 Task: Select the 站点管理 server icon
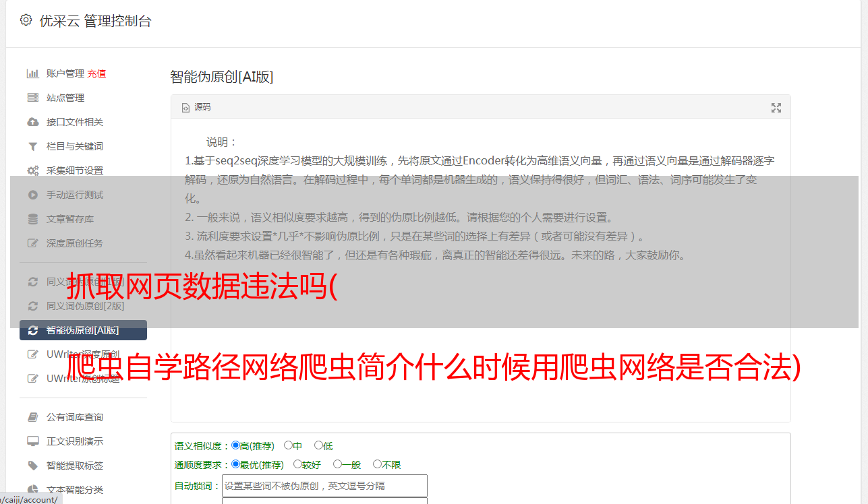coord(32,98)
